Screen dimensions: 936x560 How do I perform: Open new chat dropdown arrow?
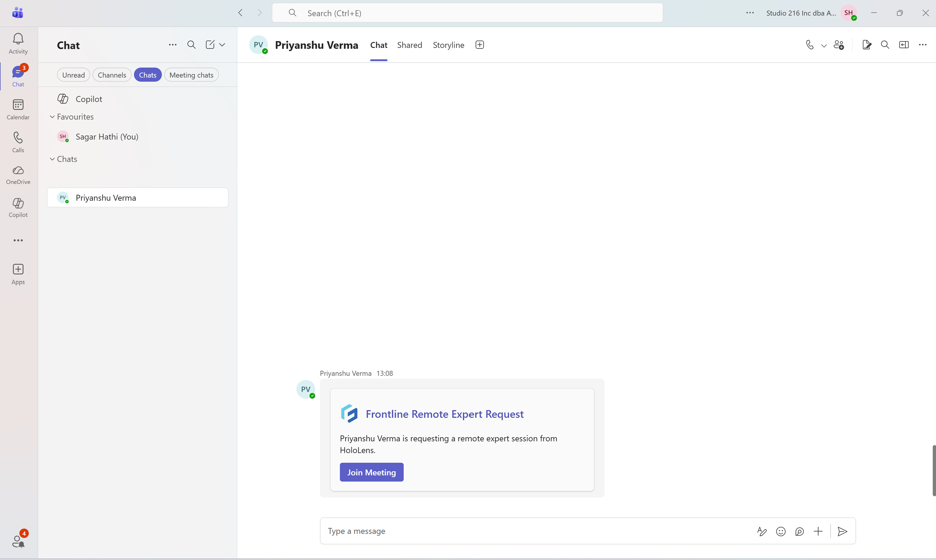[222, 45]
